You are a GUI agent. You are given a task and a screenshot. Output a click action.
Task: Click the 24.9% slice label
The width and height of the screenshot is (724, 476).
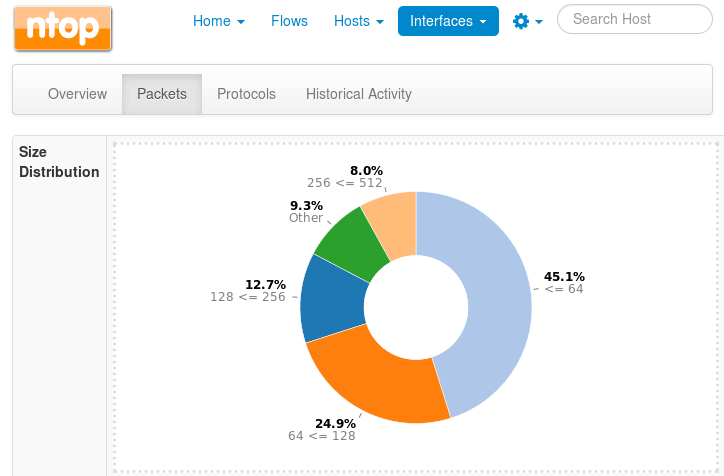click(335, 423)
